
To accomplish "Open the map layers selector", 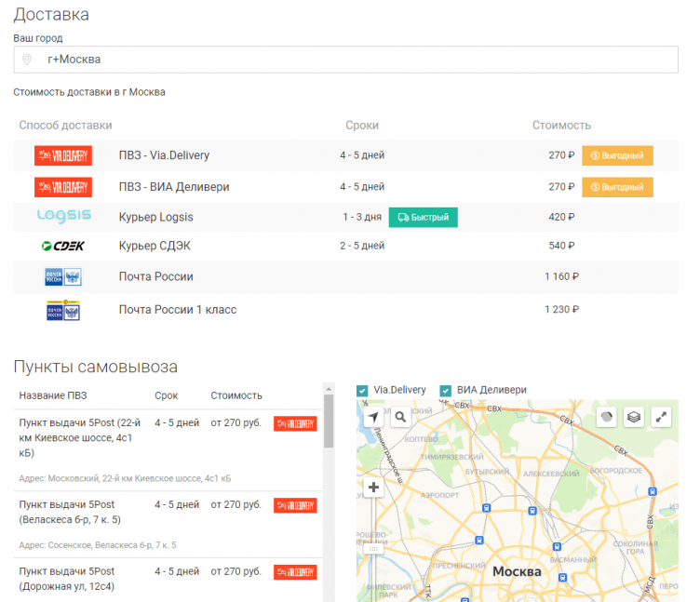I will click(x=634, y=417).
